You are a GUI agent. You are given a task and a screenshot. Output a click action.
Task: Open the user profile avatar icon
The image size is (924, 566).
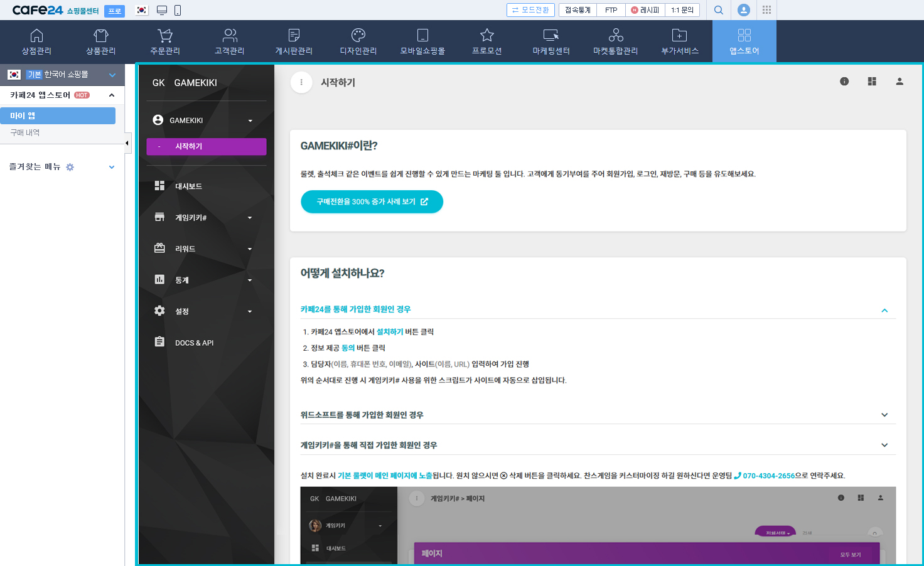point(743,10)
